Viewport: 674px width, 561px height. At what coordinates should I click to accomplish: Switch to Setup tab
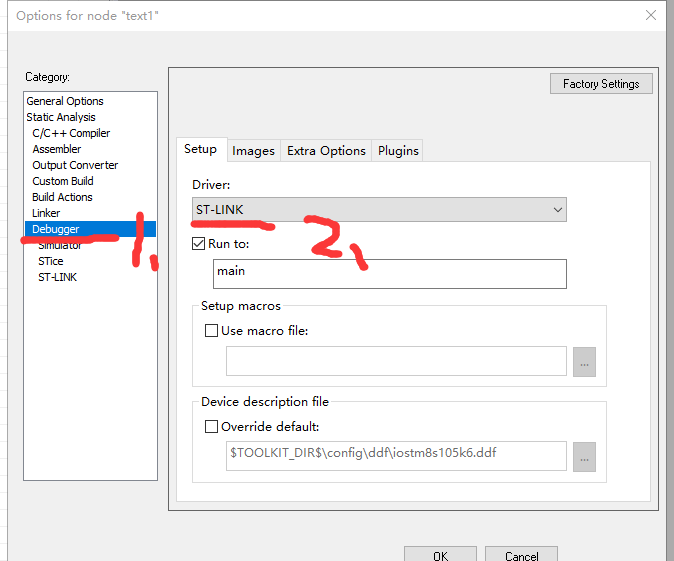(200, 149)
